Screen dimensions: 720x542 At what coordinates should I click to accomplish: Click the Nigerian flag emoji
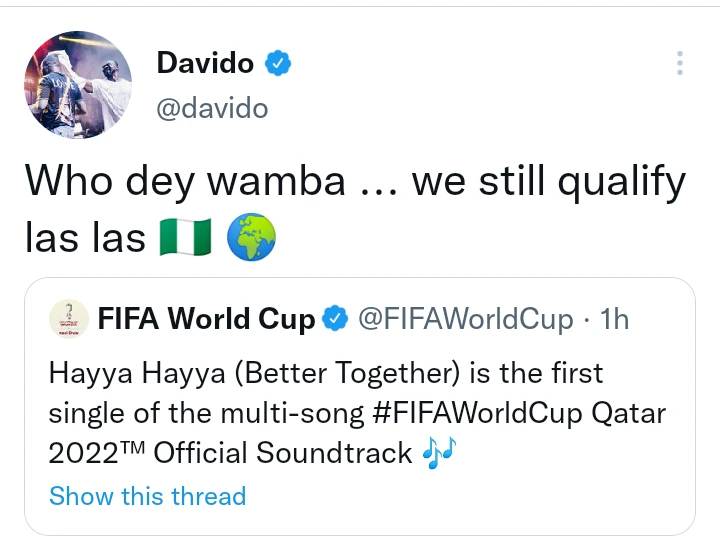(x=186, y=237)
